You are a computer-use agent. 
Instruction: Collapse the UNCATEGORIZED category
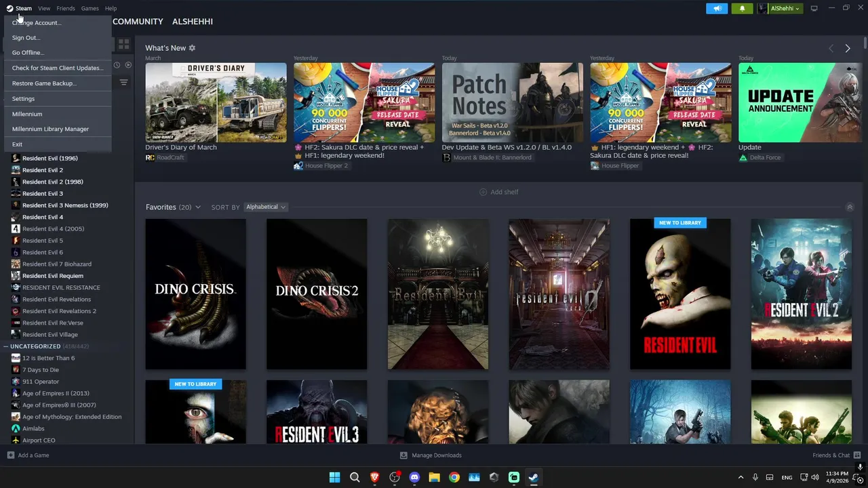[5, 346]
